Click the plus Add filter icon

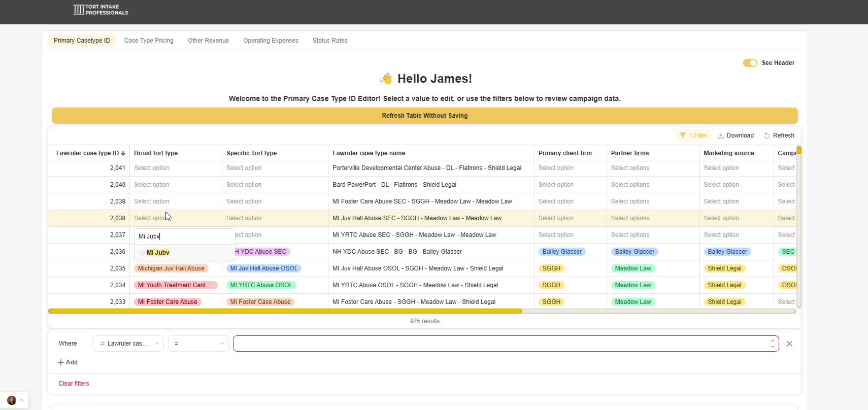point(61,362)
